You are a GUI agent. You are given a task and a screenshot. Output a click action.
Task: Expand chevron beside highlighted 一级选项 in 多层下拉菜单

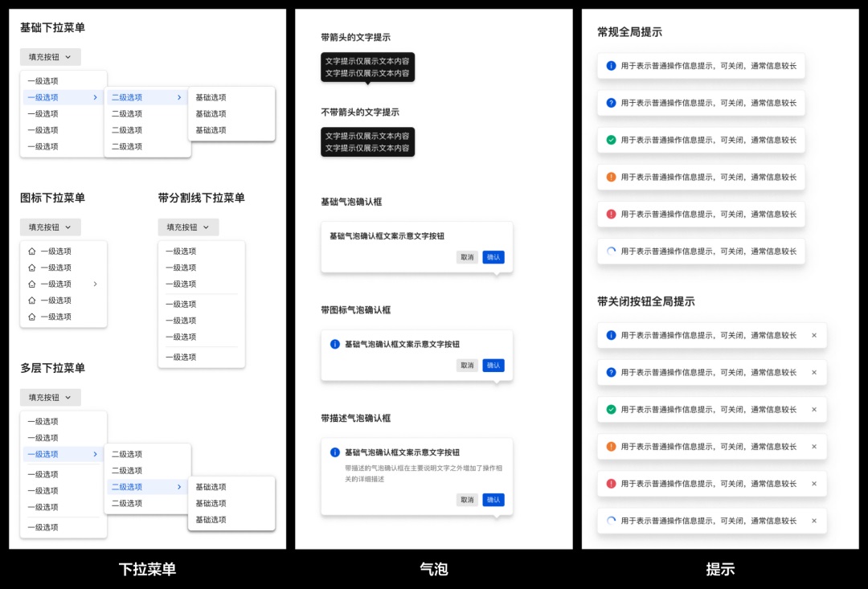(x=95, y=455)
